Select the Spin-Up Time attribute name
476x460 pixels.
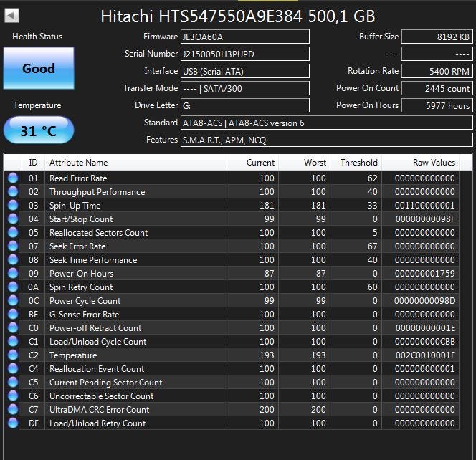[75, 206]
